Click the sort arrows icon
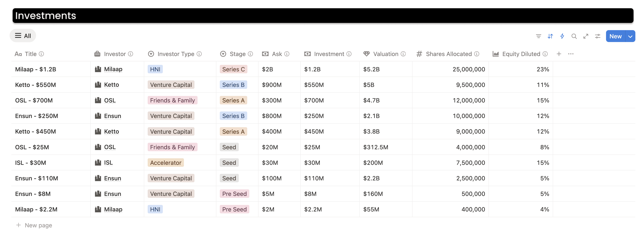The width and height of the screenshot is (644, 241). pyautogui.click(x=550, y=36)
